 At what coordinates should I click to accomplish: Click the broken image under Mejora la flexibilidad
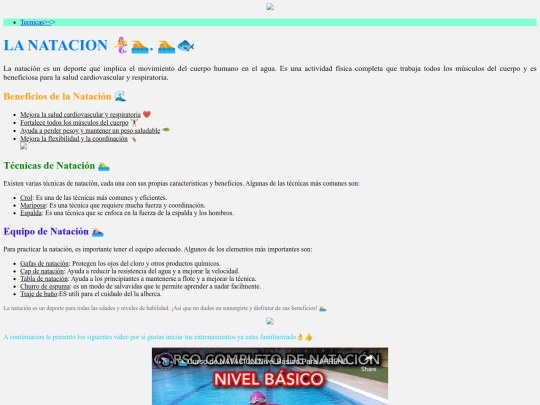coord(23,146)
